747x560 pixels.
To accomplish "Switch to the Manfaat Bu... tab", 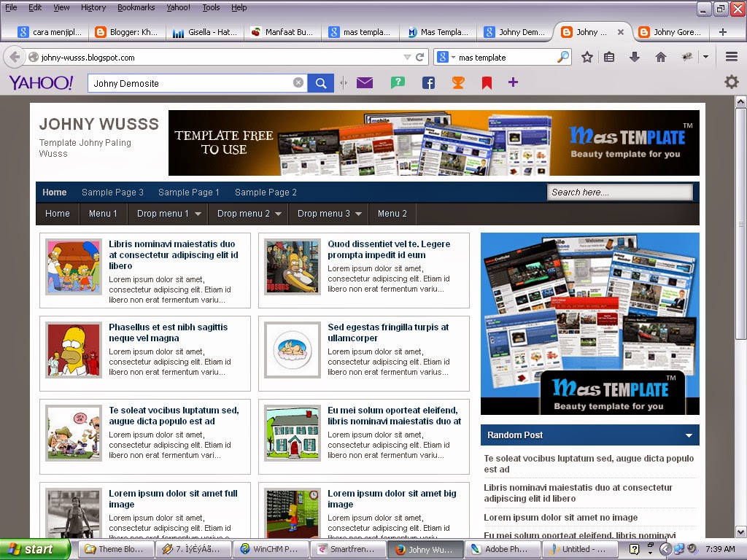I will click(x=282, y=32).
